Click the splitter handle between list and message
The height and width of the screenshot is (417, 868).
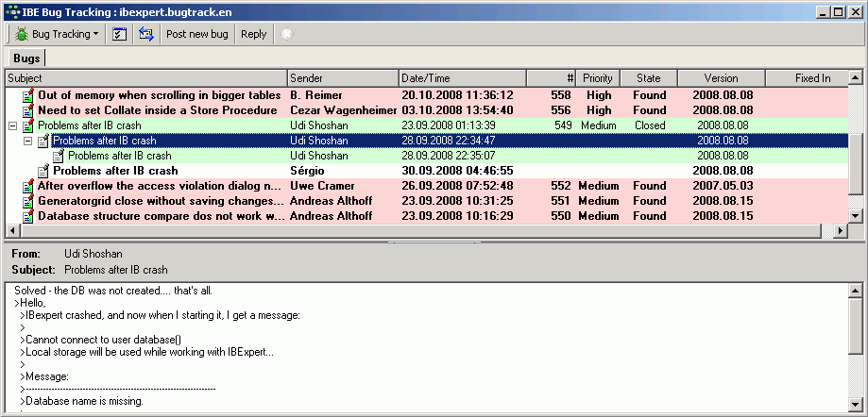coord(434,242)
